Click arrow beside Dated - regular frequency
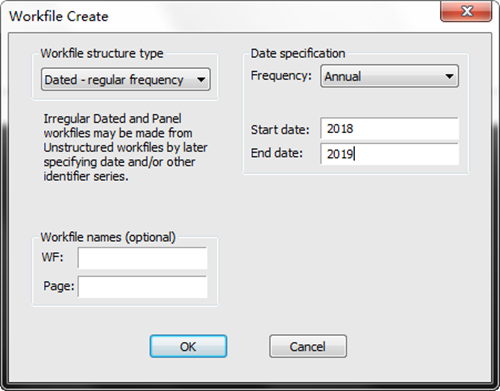 click(x=201, y=80)
